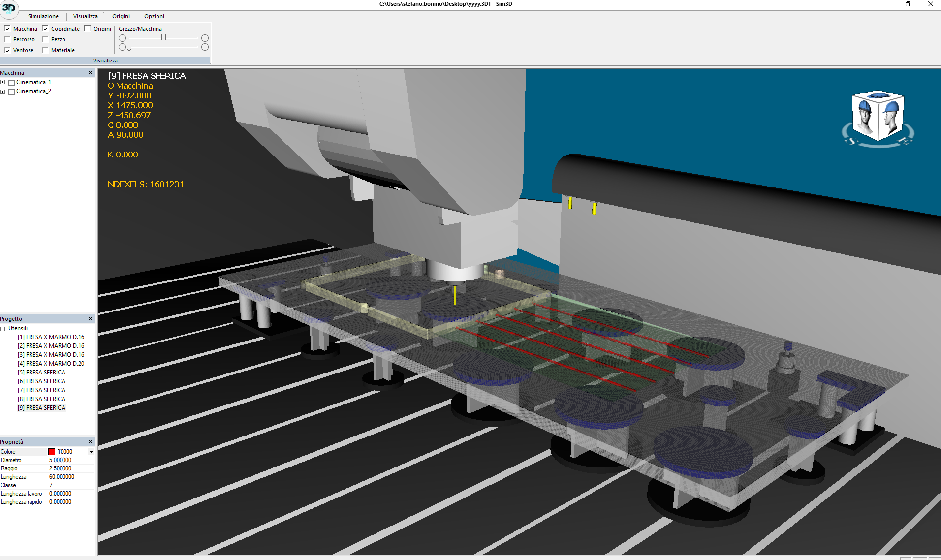941x560 pixels.
Task: Select the Utensili root node label
Action: click(18, 328)
